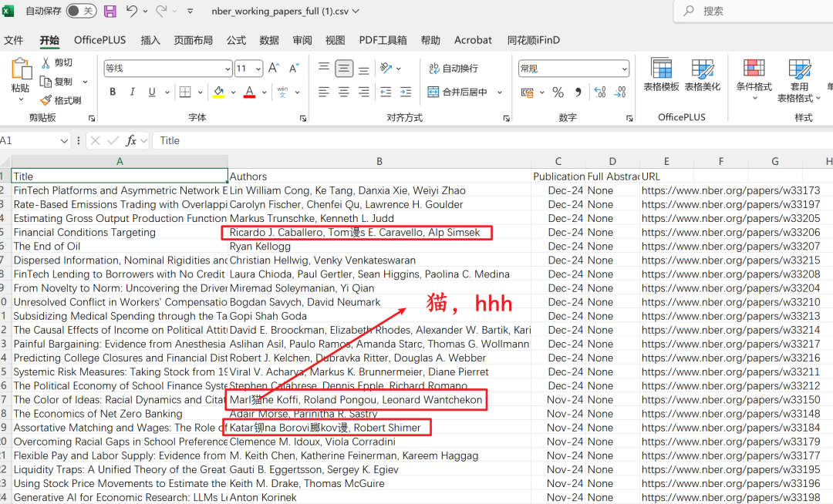The width and height of the screenshot is (833, 504).
Task: Decrease font size with smaller A
Action: 294,69
